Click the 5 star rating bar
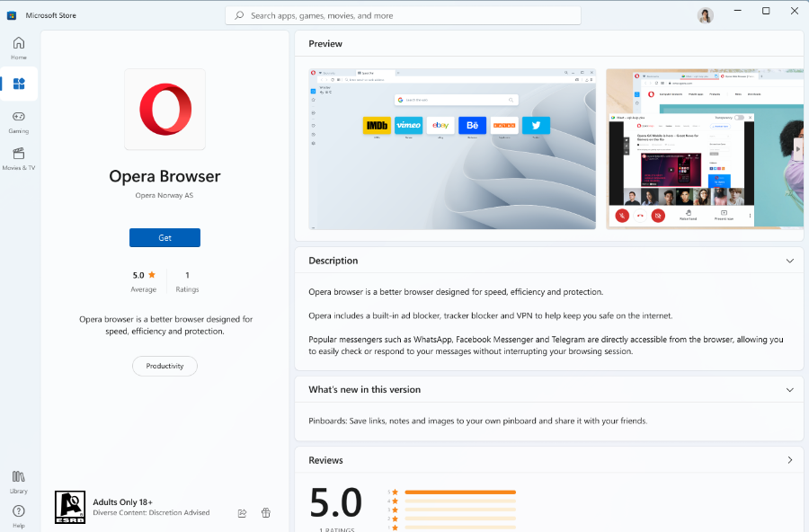Screen dimensions: 809x532 click(460, 492)
